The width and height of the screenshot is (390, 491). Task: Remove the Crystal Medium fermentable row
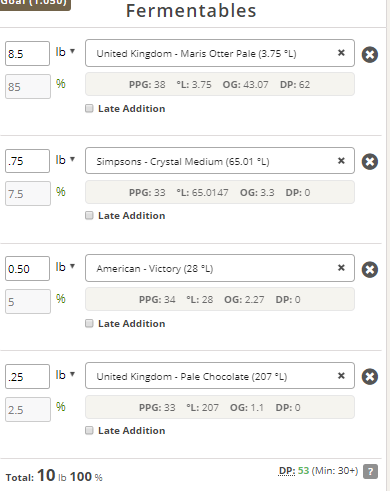click(x=370, y=162)
